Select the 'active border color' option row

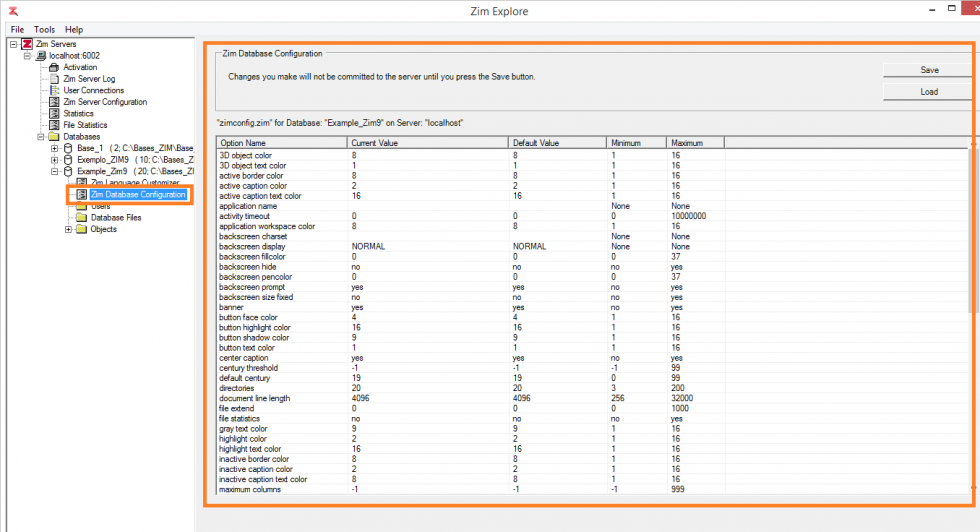pos(594,176)
